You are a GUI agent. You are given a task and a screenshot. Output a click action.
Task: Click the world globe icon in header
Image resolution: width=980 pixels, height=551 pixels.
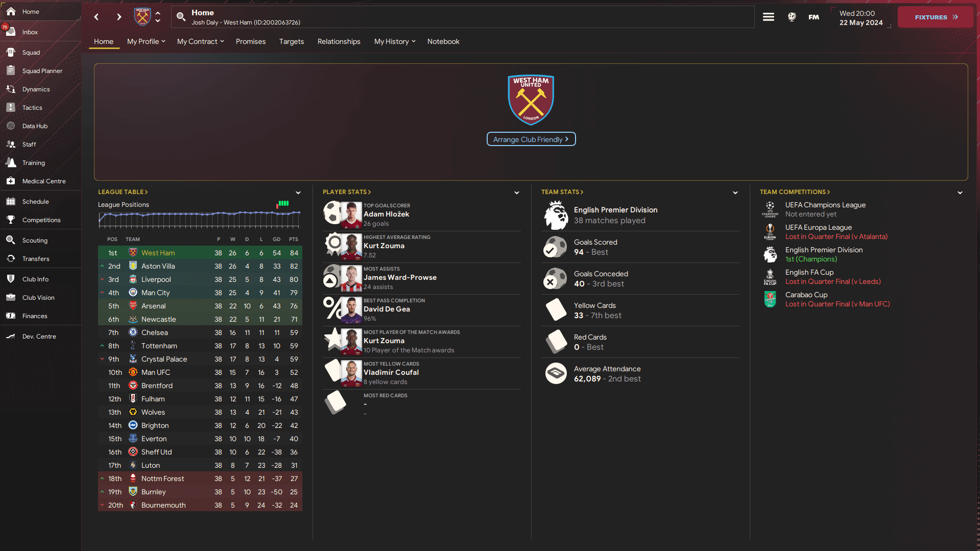(x=792, y=17)
